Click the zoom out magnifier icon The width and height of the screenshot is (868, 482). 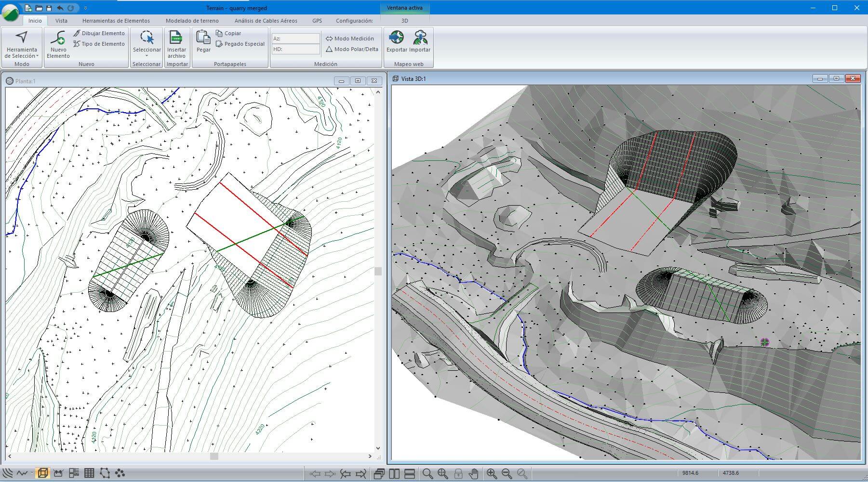pos(507,474)
